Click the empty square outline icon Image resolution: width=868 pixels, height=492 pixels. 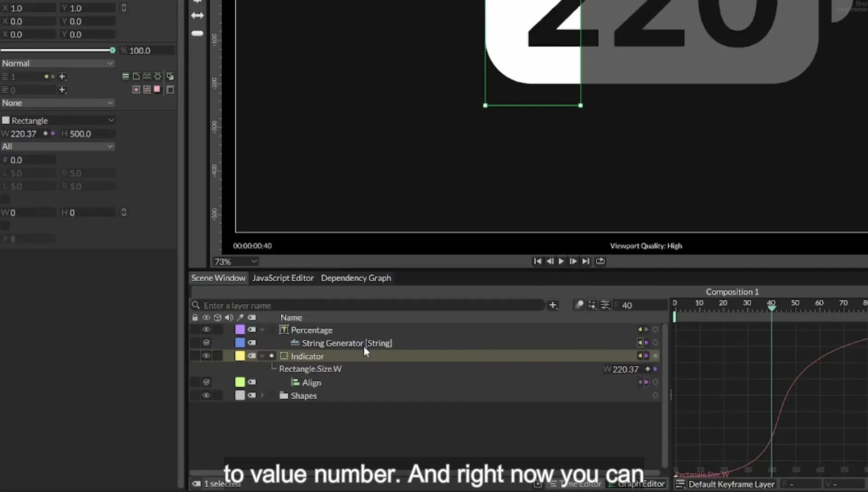170,90
